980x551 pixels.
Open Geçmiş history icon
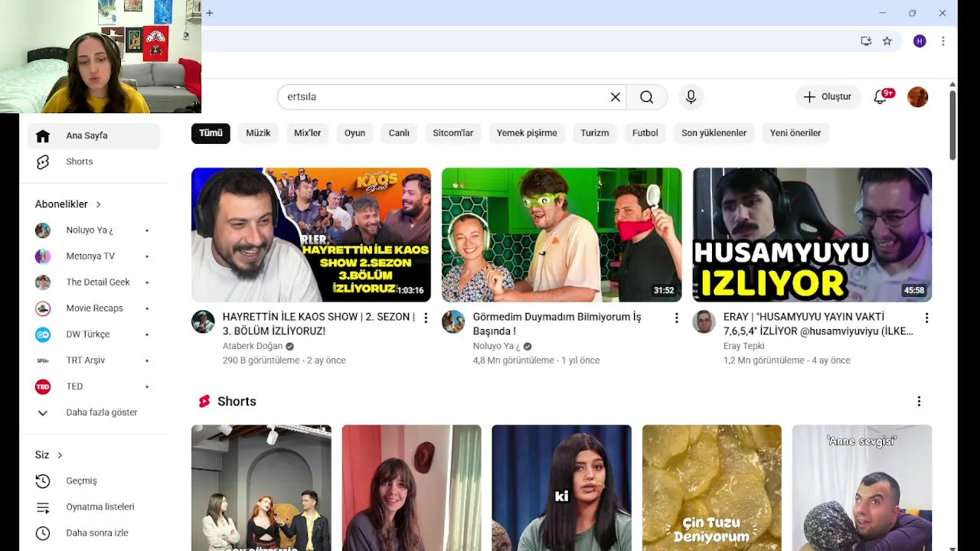[x=43, y=481]
